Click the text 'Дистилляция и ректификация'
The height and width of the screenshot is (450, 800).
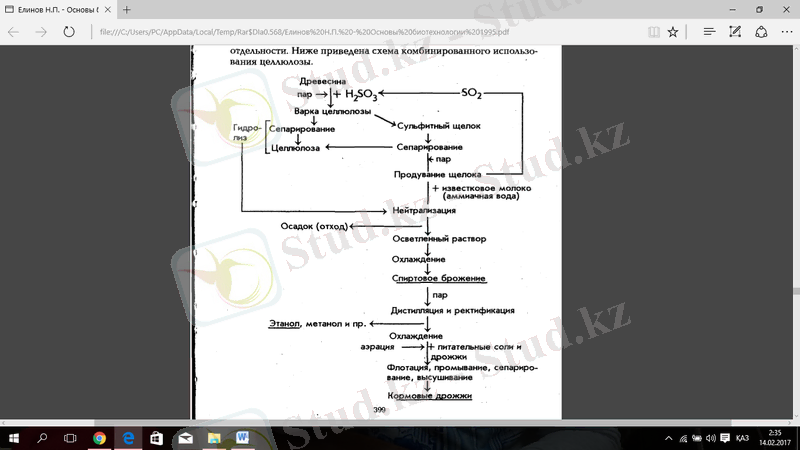click(453, 310)
